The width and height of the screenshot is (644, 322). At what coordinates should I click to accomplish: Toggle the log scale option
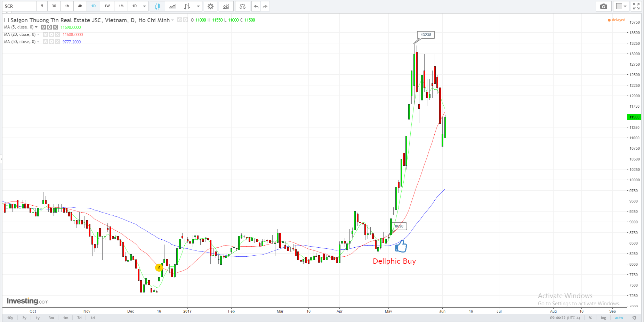pyautogui.click(x=603, y=318)
